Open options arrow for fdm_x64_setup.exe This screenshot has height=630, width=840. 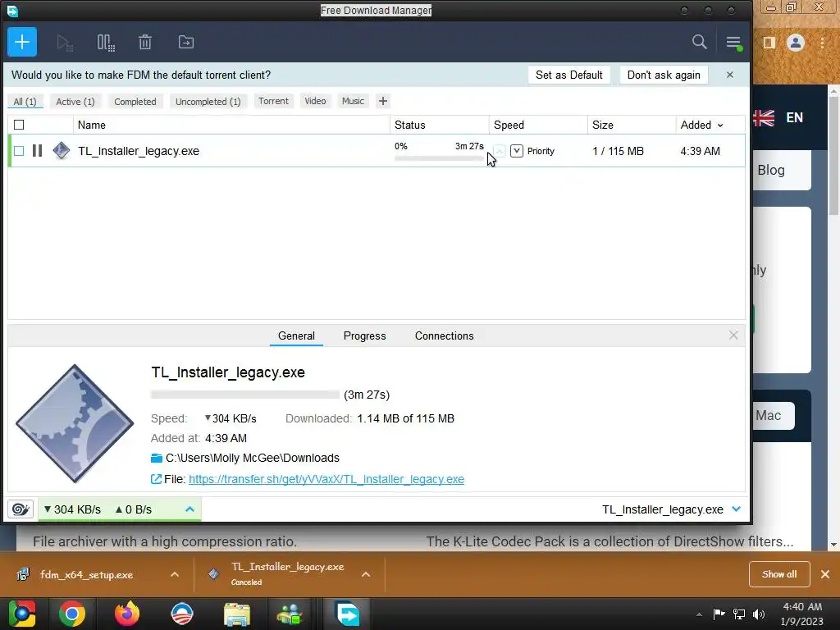tap(175, 574)
